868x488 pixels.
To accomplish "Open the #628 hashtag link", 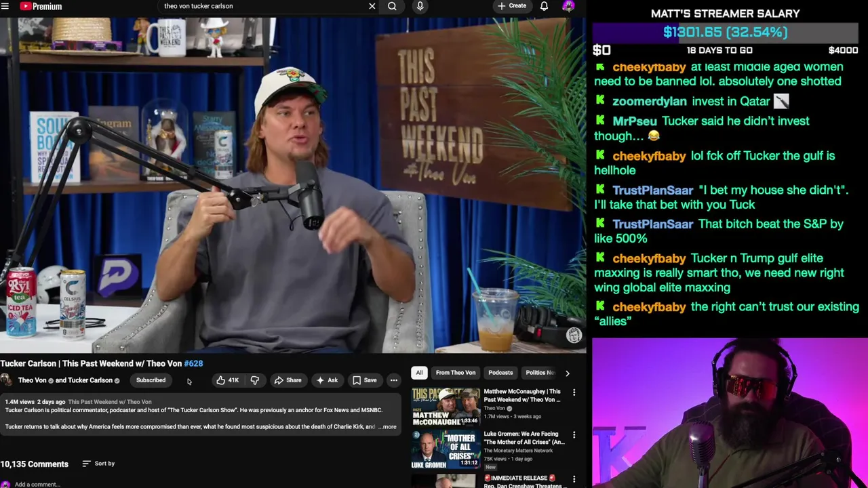I will point(193,363).
